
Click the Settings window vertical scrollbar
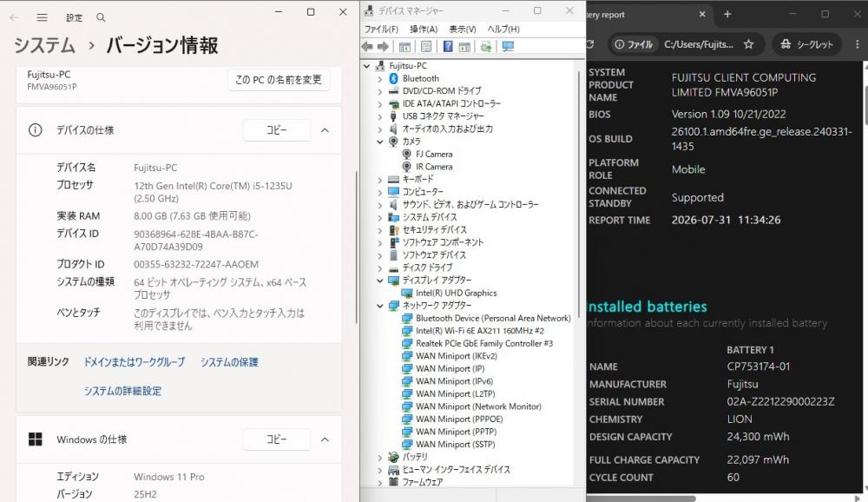356,247
